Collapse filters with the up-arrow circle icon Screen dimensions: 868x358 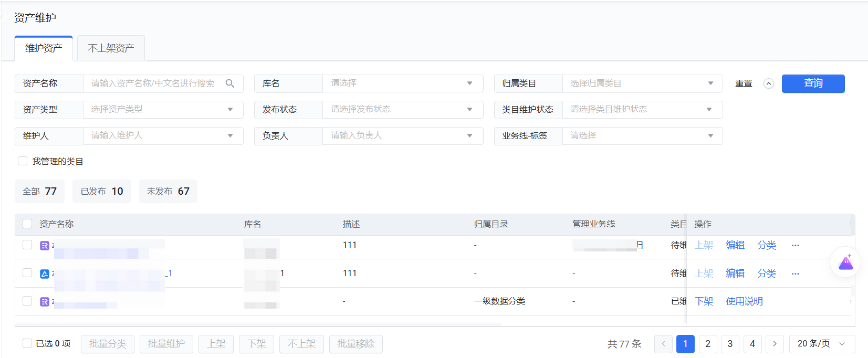[x=769, y=83]
